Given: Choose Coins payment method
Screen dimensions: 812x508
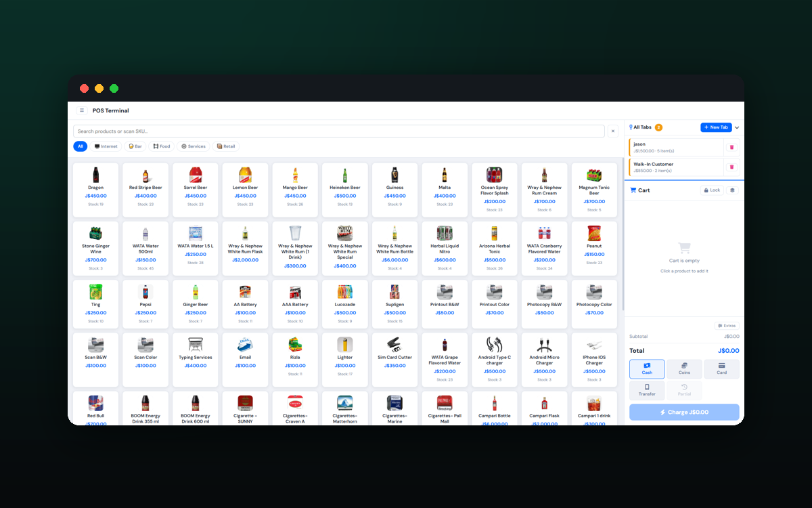Looking at the screenshot, I should pos(684,369).
